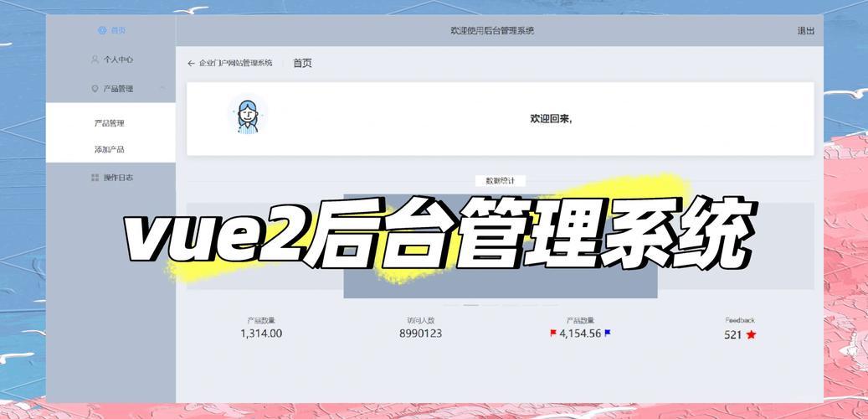Click the 数据统计 divider label
The image size is (868, 419).
500,181
